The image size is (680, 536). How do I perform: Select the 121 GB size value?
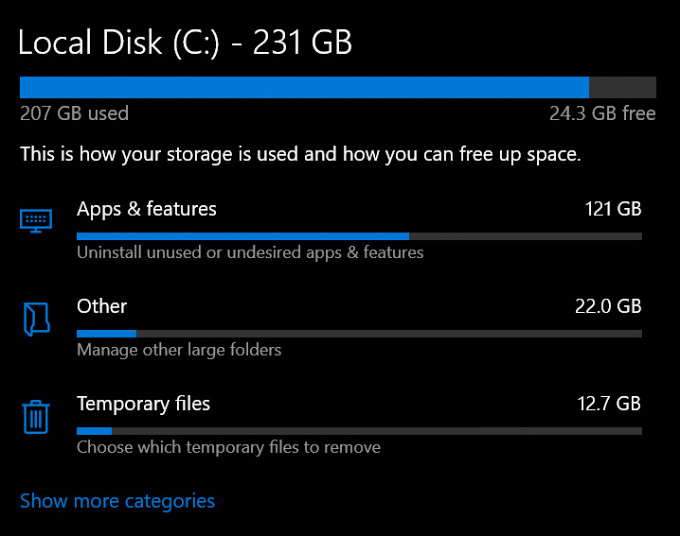[613, 209]
